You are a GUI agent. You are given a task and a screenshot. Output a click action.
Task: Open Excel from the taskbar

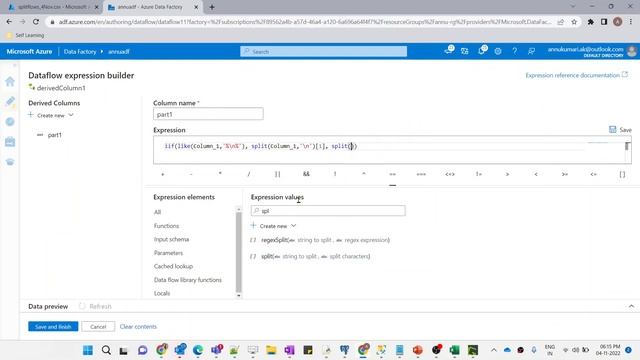pyautogui.click(x=454, y=350)
